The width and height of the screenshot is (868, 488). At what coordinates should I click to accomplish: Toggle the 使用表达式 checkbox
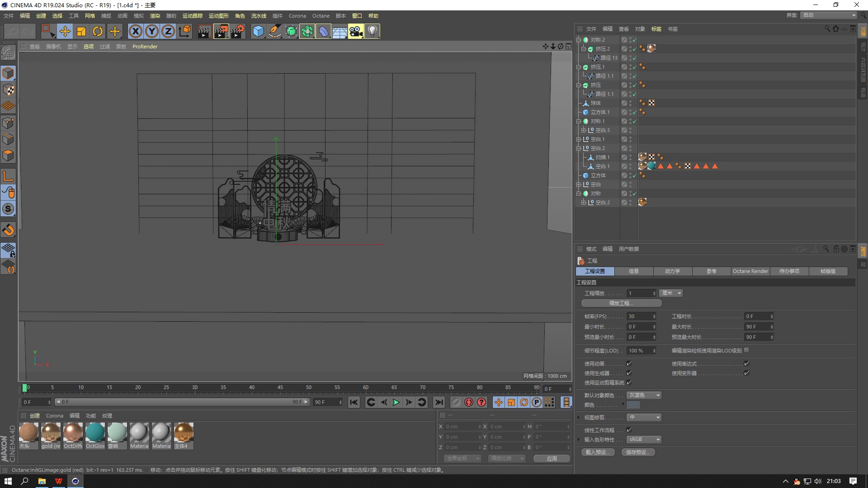[x=746, y=363]
